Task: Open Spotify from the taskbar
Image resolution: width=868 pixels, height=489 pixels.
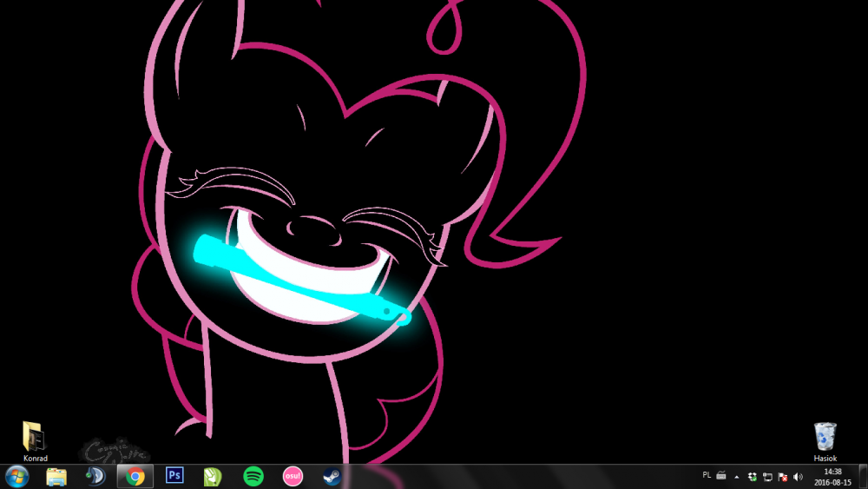Action: (x=253, y=476)
